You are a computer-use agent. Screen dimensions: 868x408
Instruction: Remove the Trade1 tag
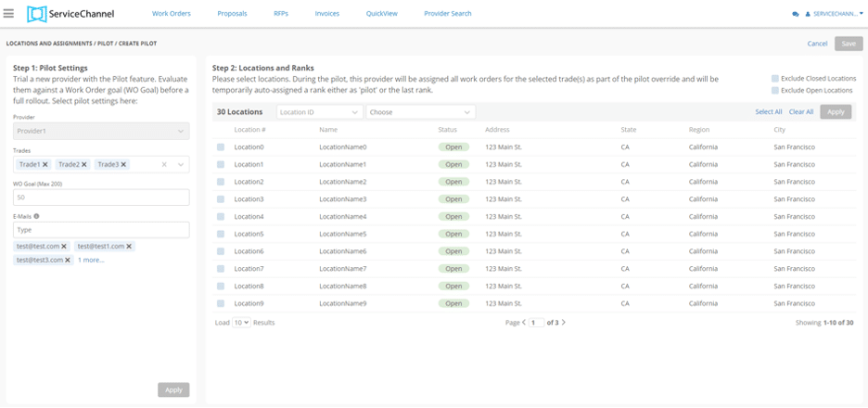click(45, 164)
